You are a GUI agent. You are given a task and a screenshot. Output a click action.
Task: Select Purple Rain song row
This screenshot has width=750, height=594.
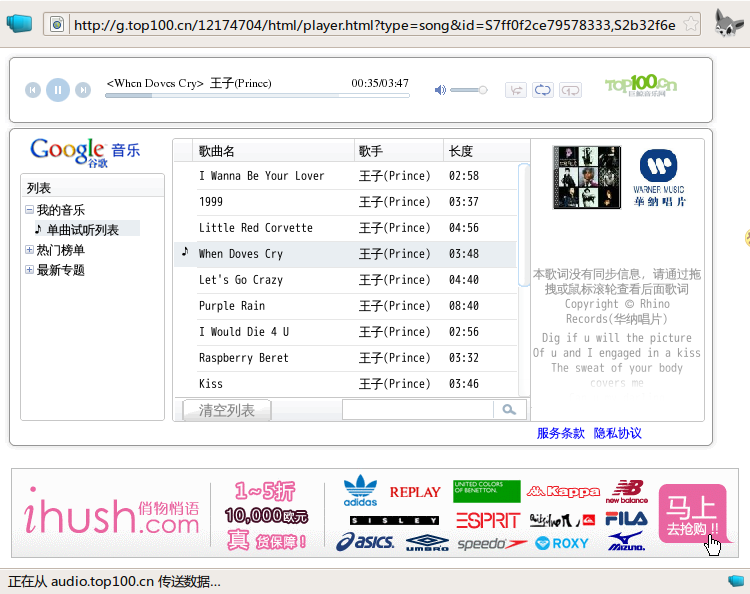click(345, 306)
